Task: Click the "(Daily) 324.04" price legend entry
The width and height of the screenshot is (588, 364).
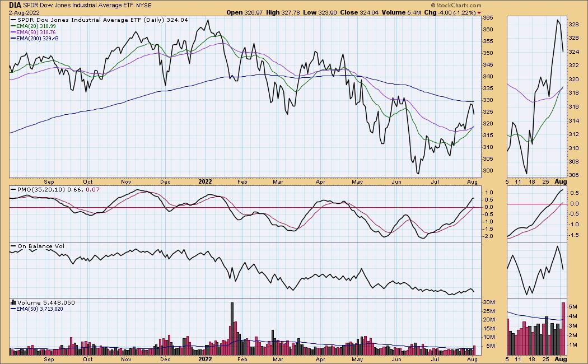Action: [165, 20]
